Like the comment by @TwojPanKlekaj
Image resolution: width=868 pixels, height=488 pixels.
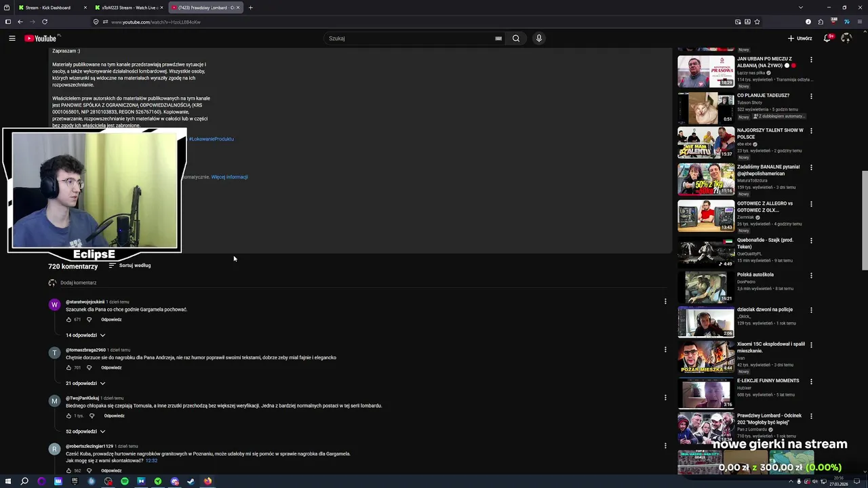(68, 415)
